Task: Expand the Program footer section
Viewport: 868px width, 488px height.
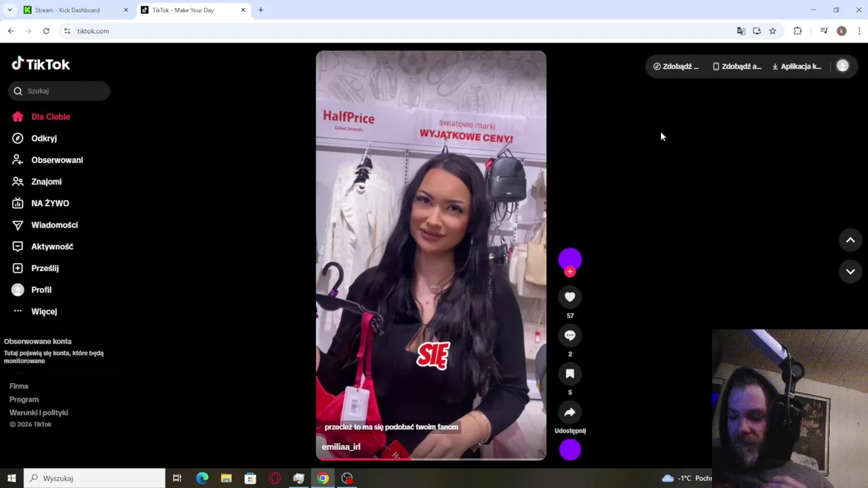Action: (x=24, y=400)
